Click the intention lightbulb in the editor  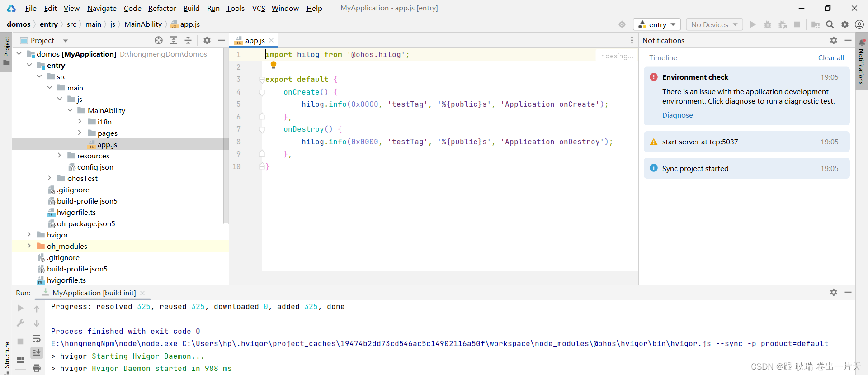point(274,65)
